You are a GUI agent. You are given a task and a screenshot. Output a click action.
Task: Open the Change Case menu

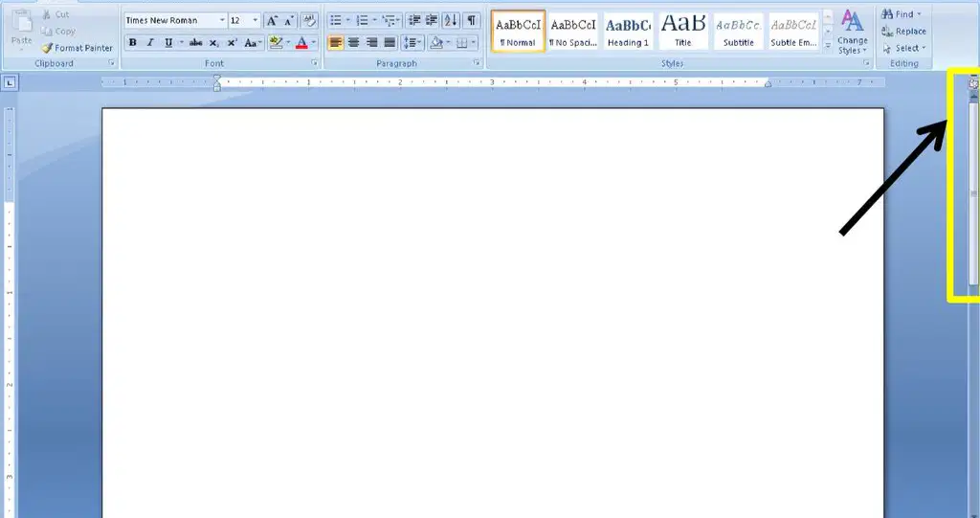click(253, 42)
